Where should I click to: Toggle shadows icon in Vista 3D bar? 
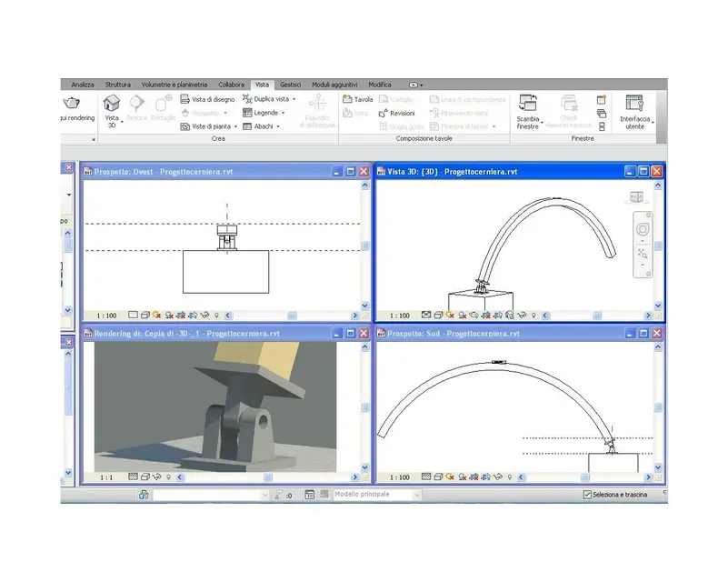[462, 315]
